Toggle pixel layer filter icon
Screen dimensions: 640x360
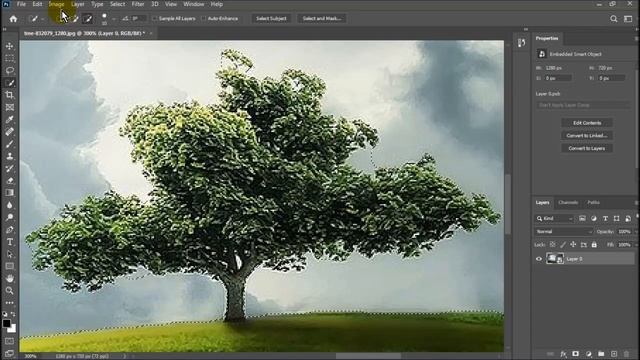tap(582, 218)
